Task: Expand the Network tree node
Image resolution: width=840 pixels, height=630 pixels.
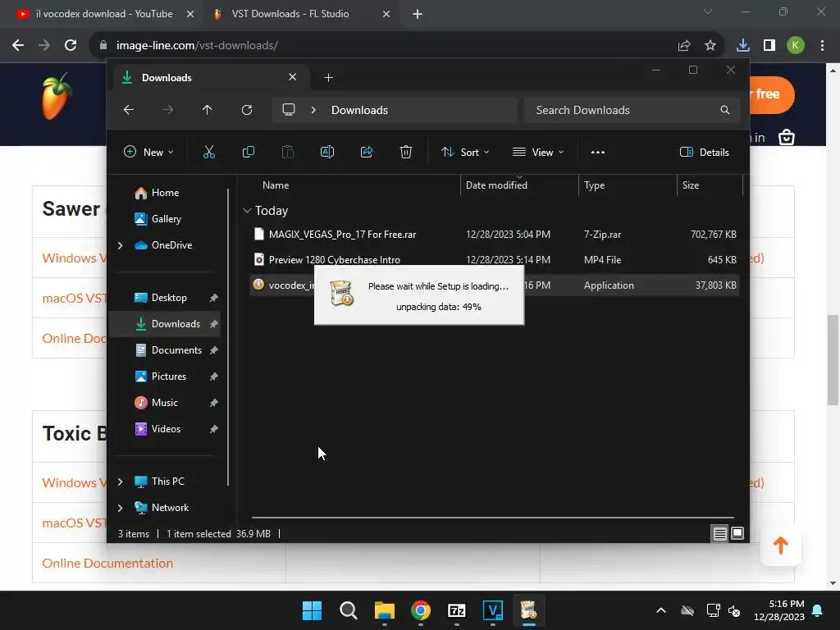Action: 120,508
